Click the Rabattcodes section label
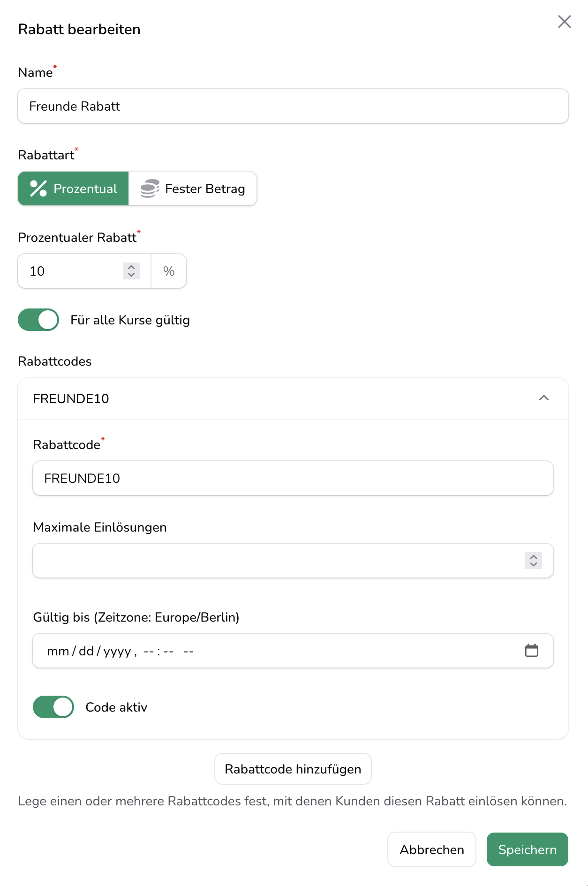The image size is (588, 886). tap(55, 361)
